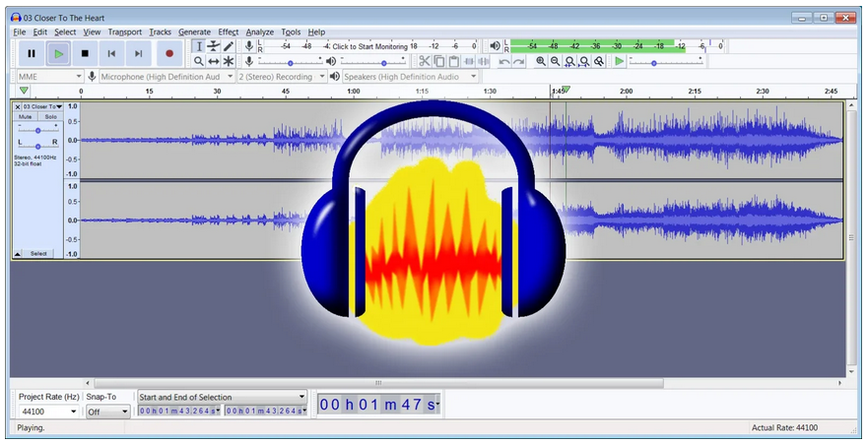The image size is (868, 443).
Task: Mute the 03 Closer To track
Action: pos(26,117)
